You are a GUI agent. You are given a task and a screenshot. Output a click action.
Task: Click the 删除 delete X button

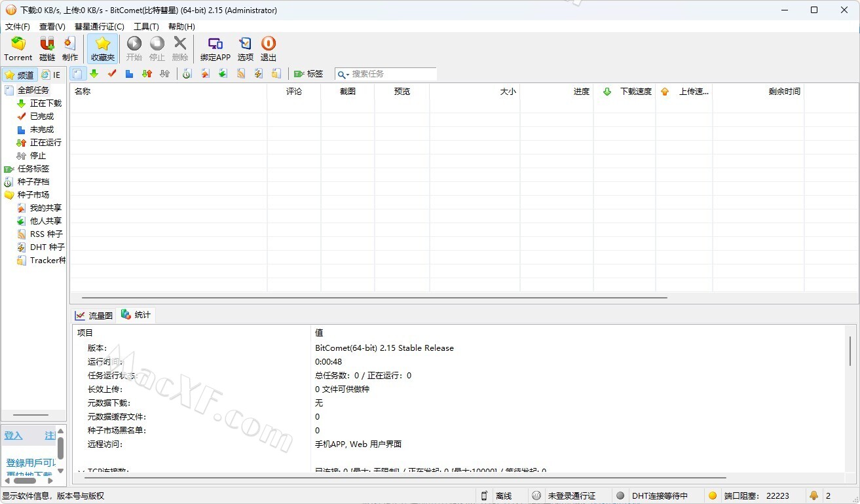[x=180, y=49]
